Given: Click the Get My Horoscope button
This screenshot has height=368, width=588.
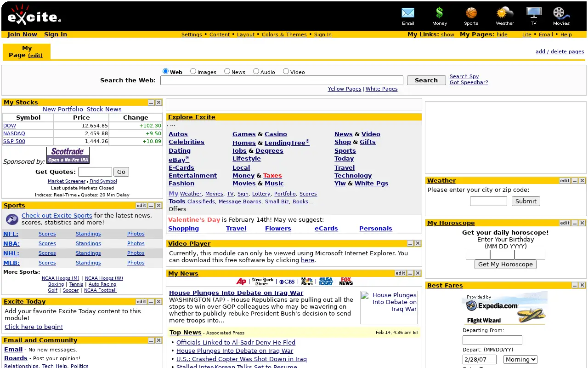Looking at the screenshot, I should tap(505, 264).
